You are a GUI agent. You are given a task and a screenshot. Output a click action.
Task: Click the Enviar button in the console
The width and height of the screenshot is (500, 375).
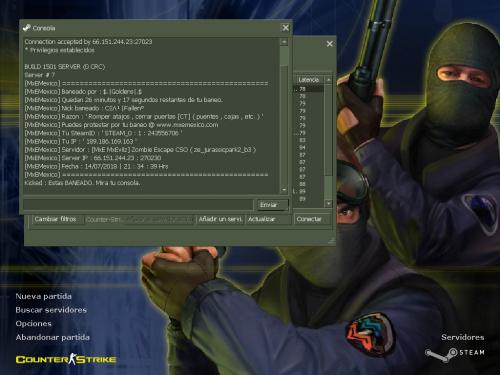[x=272, y=205]
